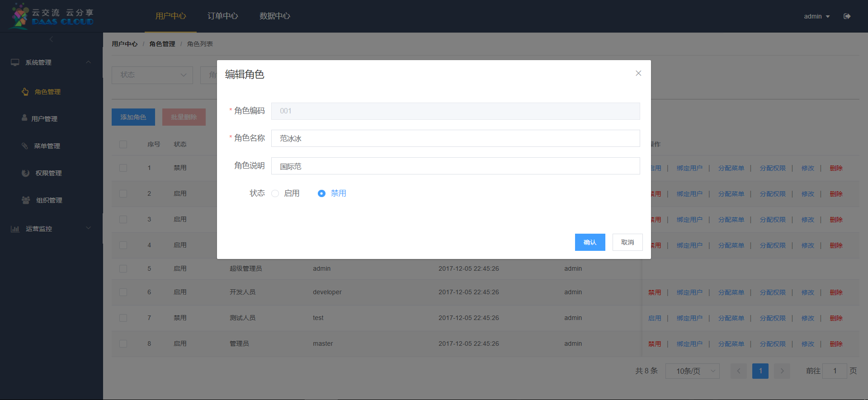Check the checkbox for row 7 测试人员
The width and height of the screenshot is (868, 400).
[x=123, y=318]
